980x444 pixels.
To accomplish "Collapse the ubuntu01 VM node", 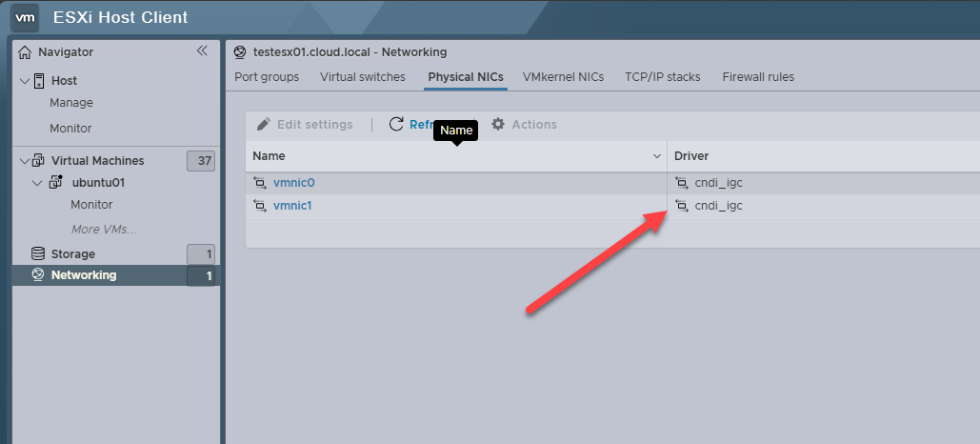I will 38,183.
